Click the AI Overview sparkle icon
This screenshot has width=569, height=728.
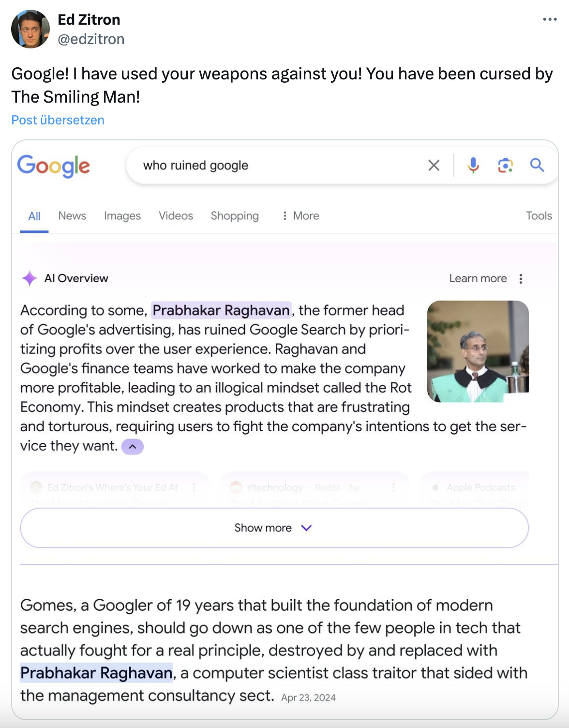point(29,278)
